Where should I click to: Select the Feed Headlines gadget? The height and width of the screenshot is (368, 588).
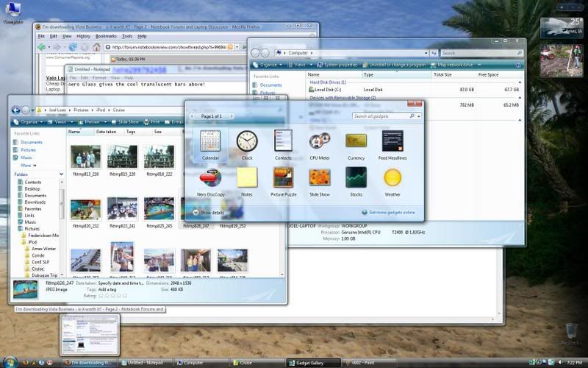(x=392, y=145)
